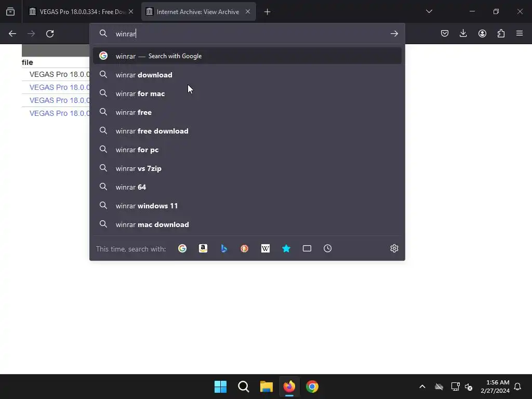Open the notifications bell
The width and height of the screenshot is (532, 399).
coord(517,387)
